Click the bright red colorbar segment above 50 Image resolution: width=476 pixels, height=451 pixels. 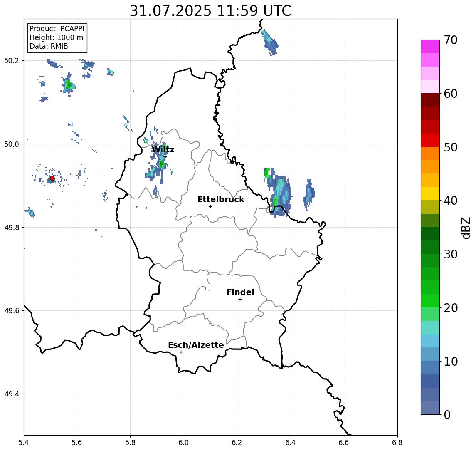430,140
